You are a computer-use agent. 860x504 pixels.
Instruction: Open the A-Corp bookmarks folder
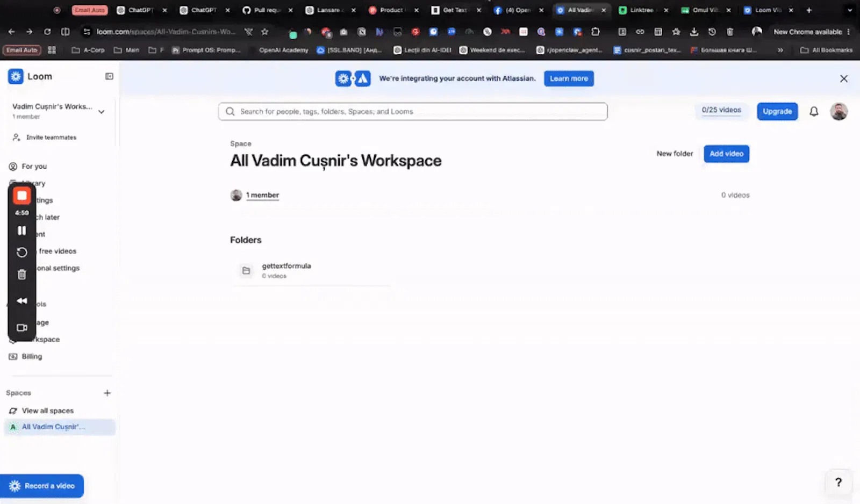(88, 50)
